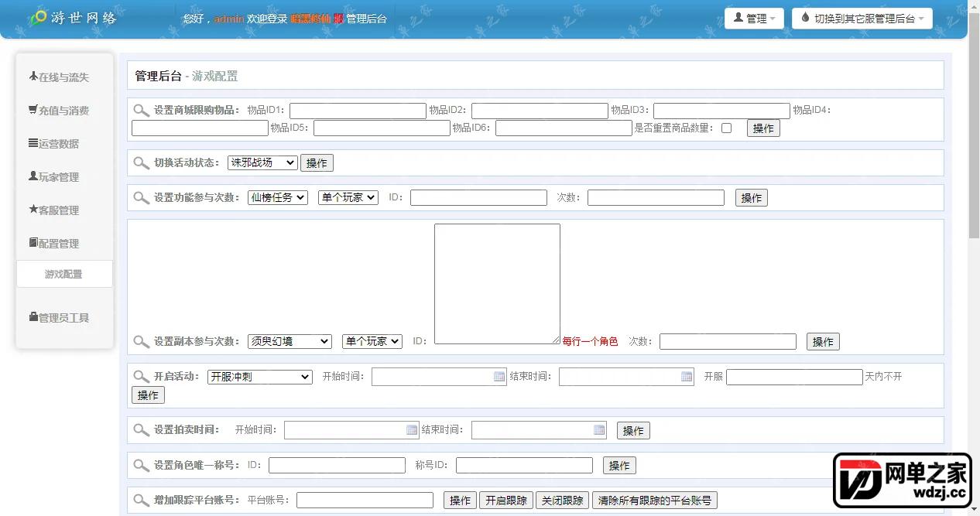Toggle the 是否重置商品数量 checkbox

click(726, 128)
